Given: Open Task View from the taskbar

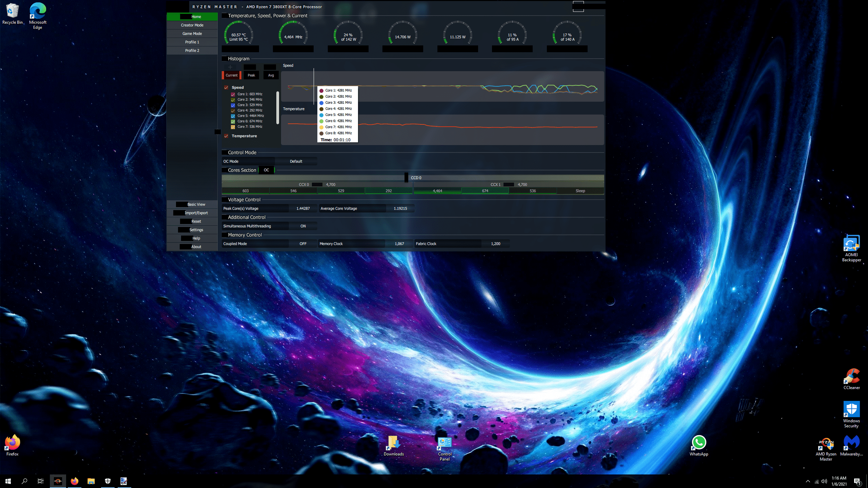Looking at the screenshot, I should pos(41,481).
